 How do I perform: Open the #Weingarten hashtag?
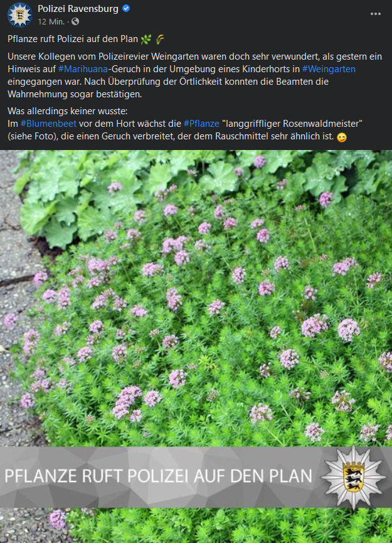pyautogui.click(x=329, y=69)
